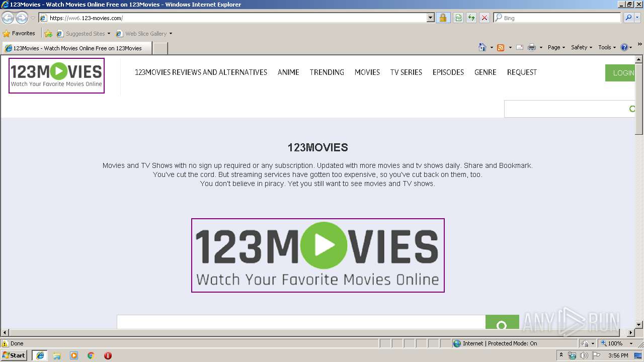The image size is (644, 362).
Task: Click the large movie search field
Action: click(x=301, y=322)
